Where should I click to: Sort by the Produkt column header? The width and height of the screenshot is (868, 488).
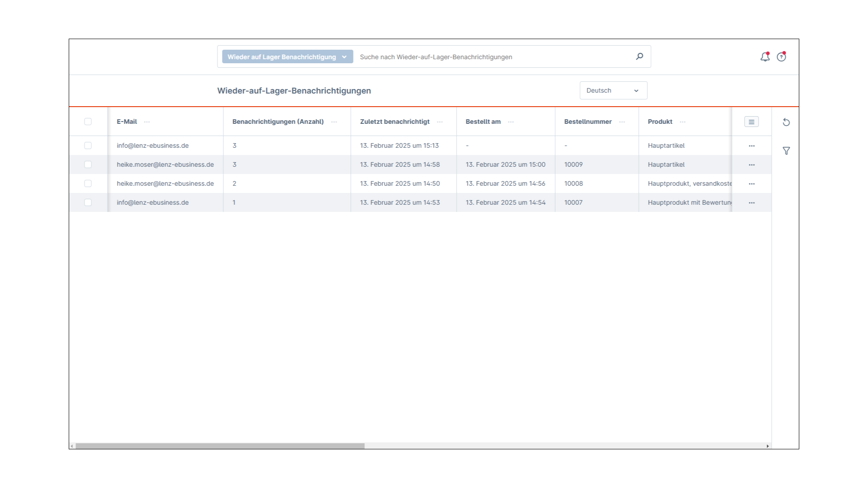click(x=660, y=122)
